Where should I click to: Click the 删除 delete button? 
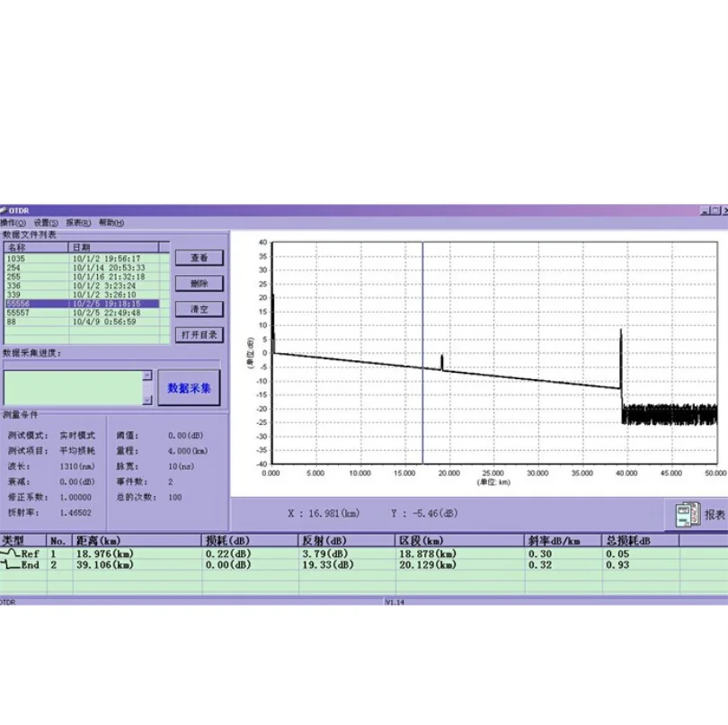(x=200, y=284)
